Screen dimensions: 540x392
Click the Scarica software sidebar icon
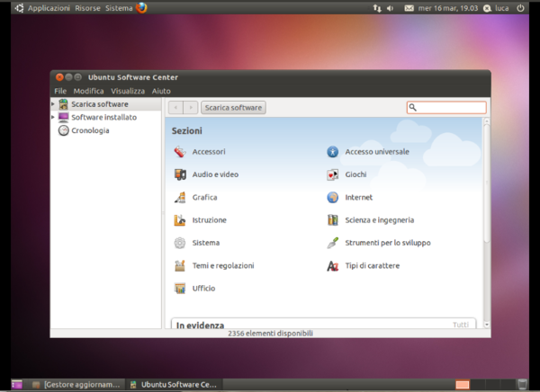coord(63,104)
